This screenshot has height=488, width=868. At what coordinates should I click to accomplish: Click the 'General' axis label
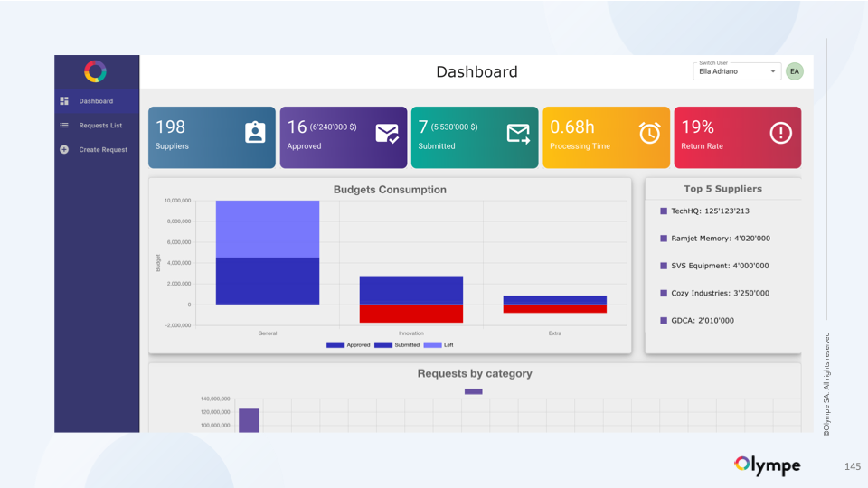[268, 333]
